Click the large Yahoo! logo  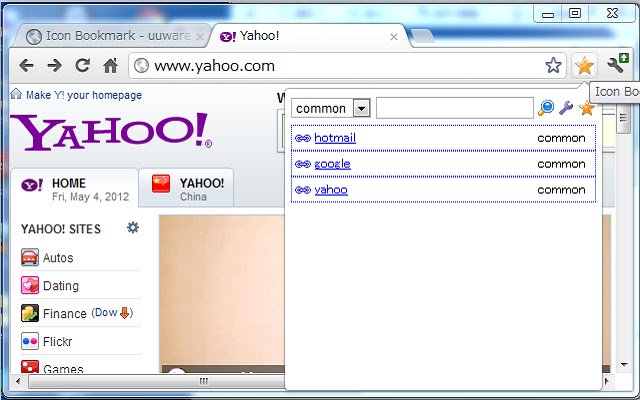[111, 131]
